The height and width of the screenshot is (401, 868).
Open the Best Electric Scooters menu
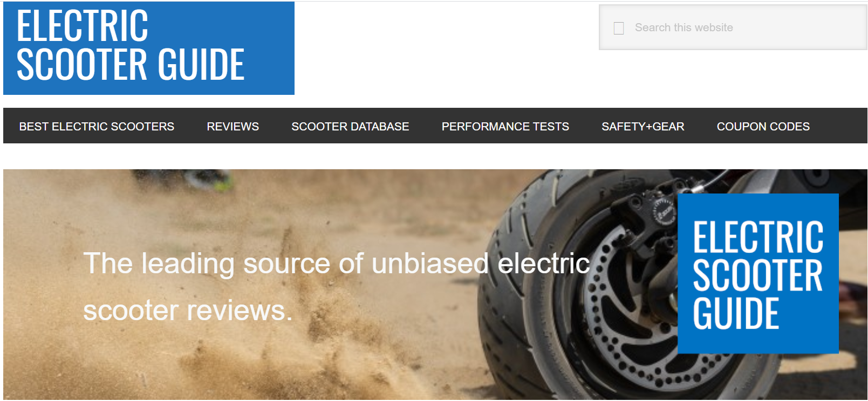97,126
